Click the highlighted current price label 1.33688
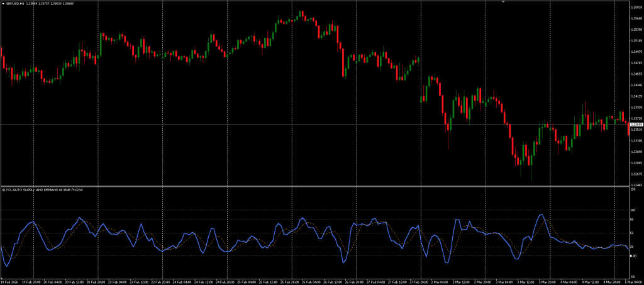The width and height of the screenshot is (644, 285). coord(636,124)
